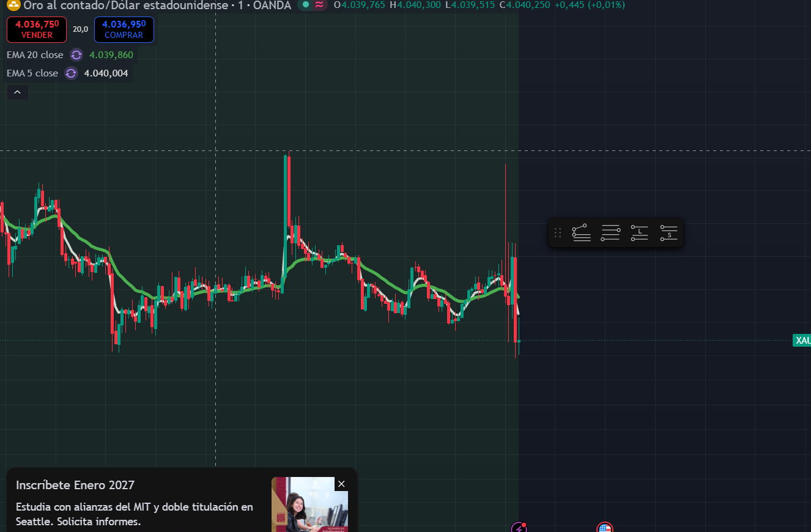The width and height of the screenshot is (811, 532).
Task: Select the EMA 20 close indicator label
Action: [35, 55]
